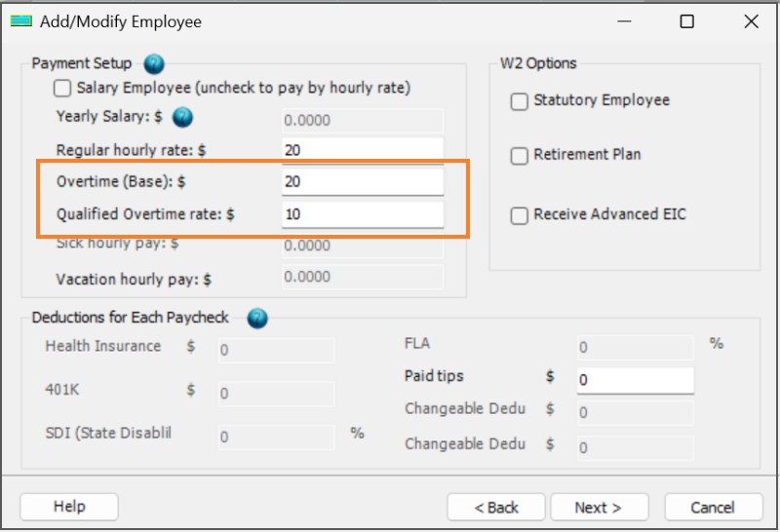Go to previous step with Back

(x=496, y=507)
